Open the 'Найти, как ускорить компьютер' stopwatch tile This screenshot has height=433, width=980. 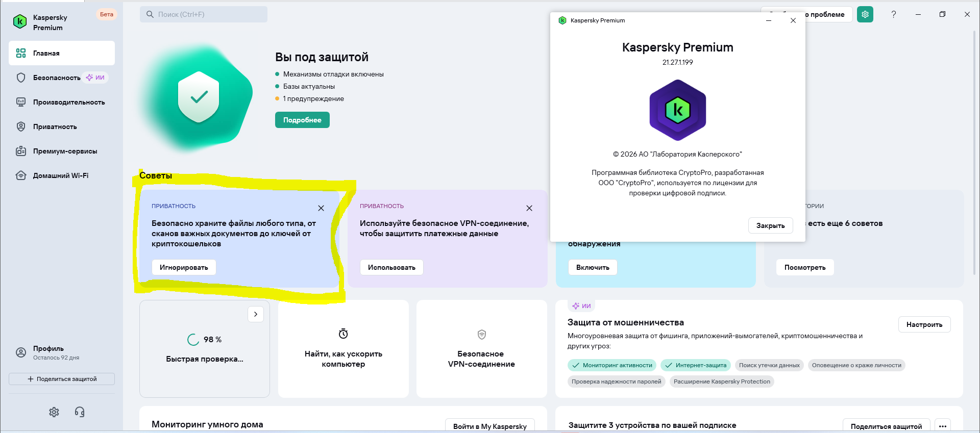344,349
